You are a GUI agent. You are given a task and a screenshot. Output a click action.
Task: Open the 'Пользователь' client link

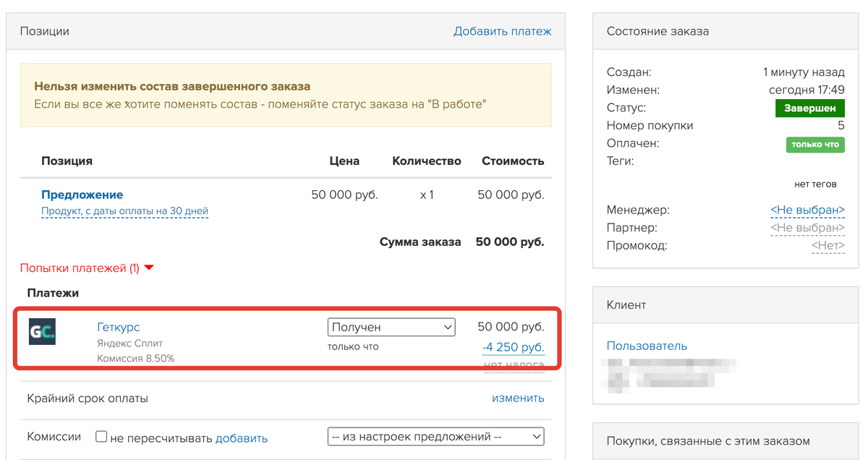click(x=647, y=346)
